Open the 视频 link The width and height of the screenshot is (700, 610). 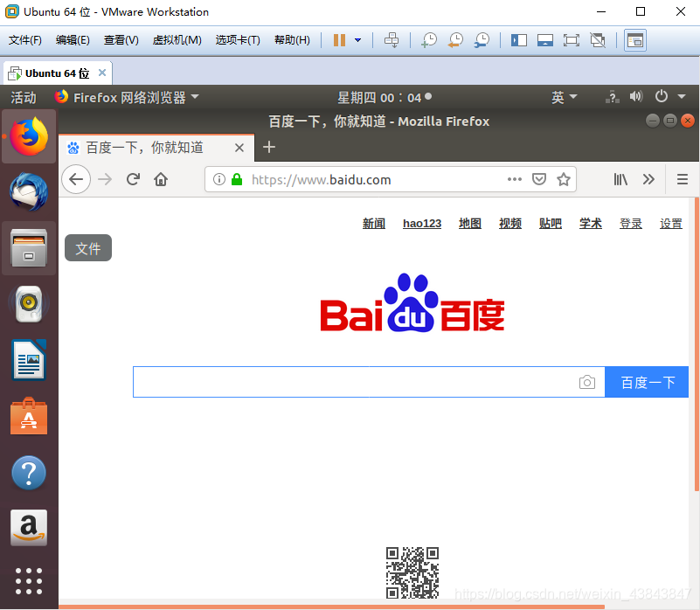(510, 223)
